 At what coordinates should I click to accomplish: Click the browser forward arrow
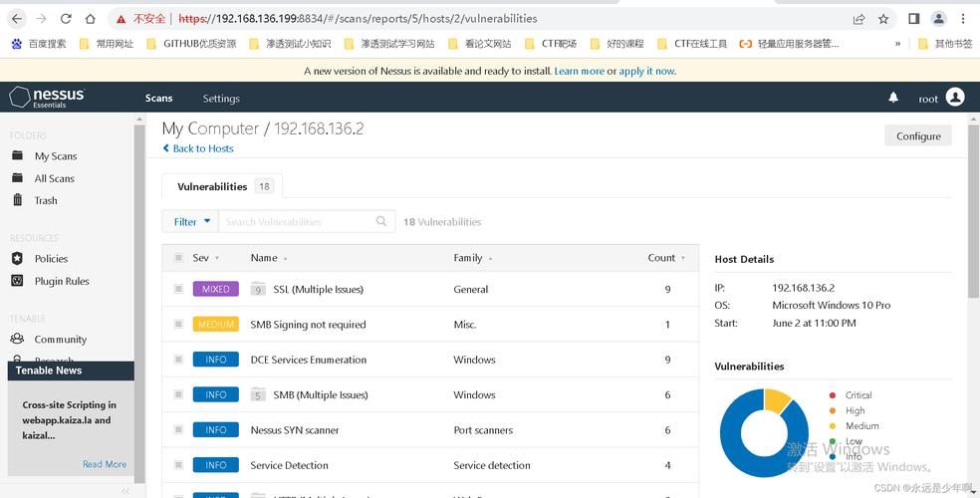pyautogui.click(x=41, y=19)
